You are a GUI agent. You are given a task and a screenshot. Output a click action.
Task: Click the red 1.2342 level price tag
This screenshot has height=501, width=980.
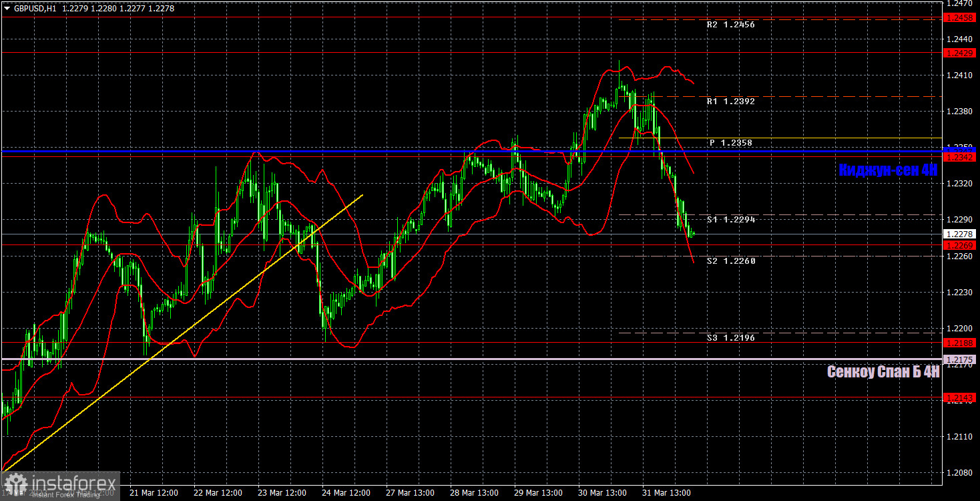(x=961, y=157)
